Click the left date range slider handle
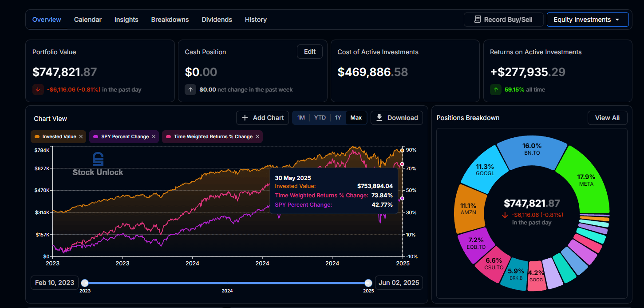 point(85,283)
